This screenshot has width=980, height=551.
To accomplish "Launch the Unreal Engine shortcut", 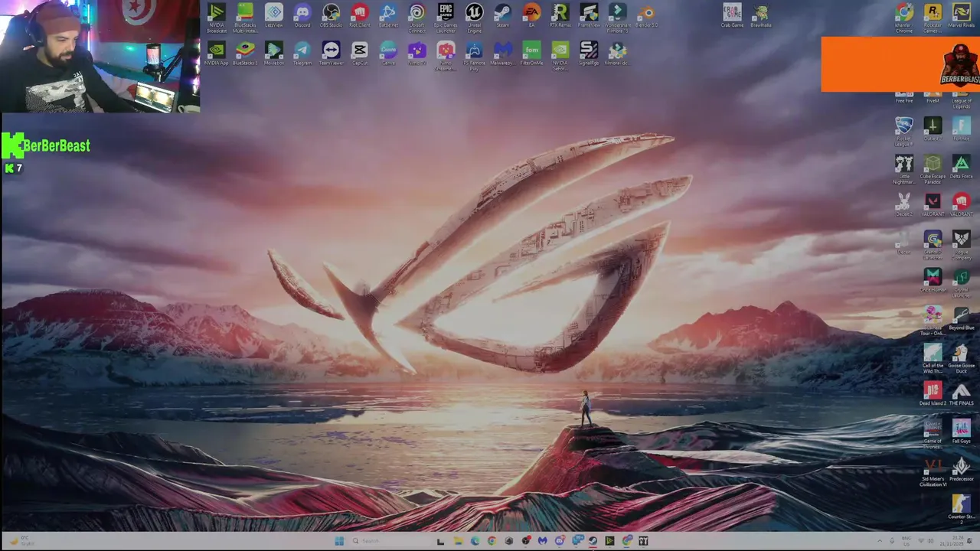I will tap(474, 18).
